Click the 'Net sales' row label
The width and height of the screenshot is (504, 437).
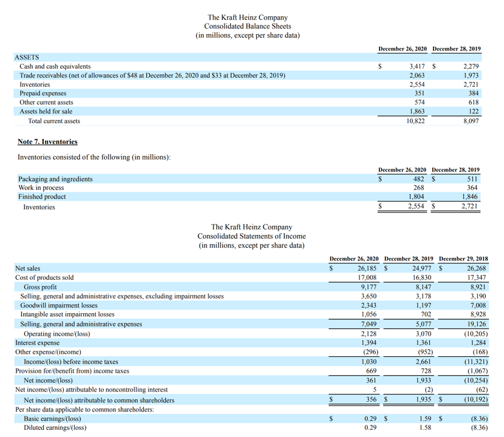pos(28,268)
